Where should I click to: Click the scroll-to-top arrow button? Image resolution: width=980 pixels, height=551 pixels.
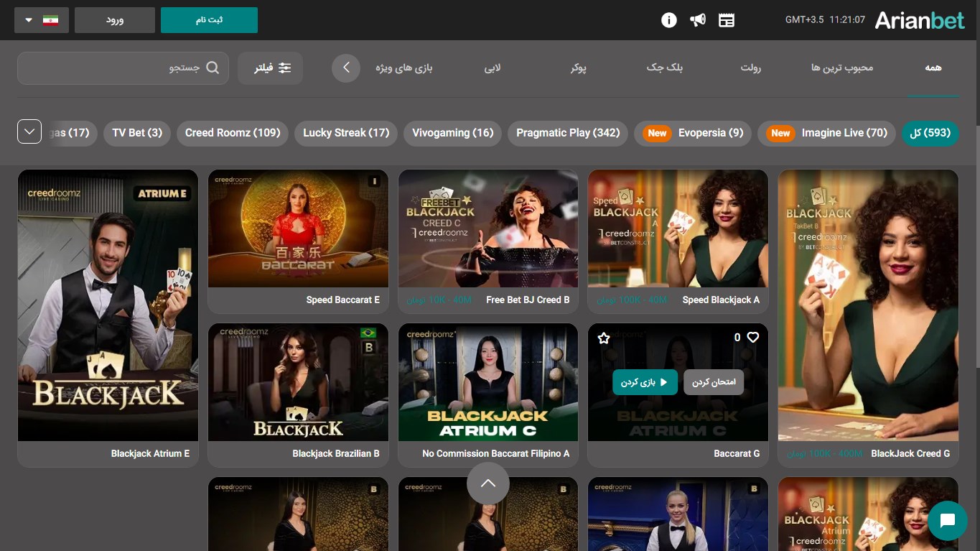(x=488, y=483)
